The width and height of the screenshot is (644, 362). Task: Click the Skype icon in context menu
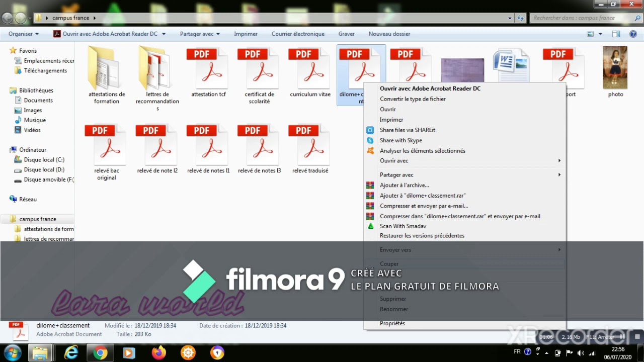coord(370,141)
